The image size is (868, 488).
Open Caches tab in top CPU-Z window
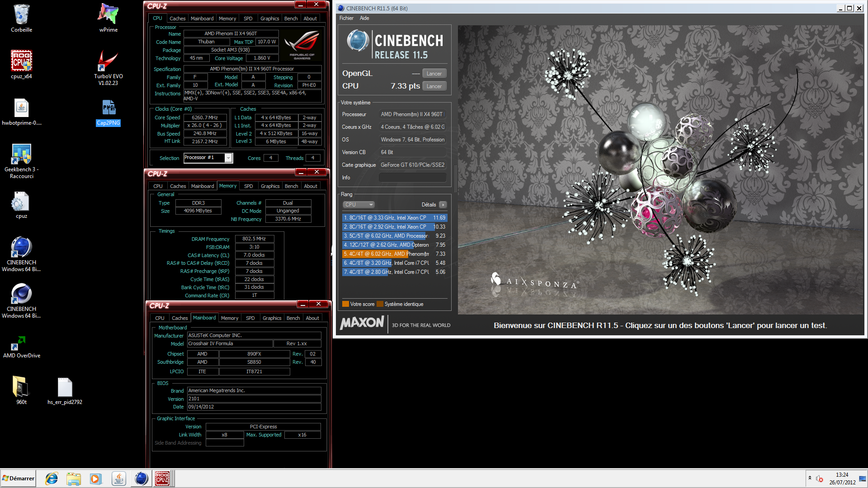(x=177, y=19)
